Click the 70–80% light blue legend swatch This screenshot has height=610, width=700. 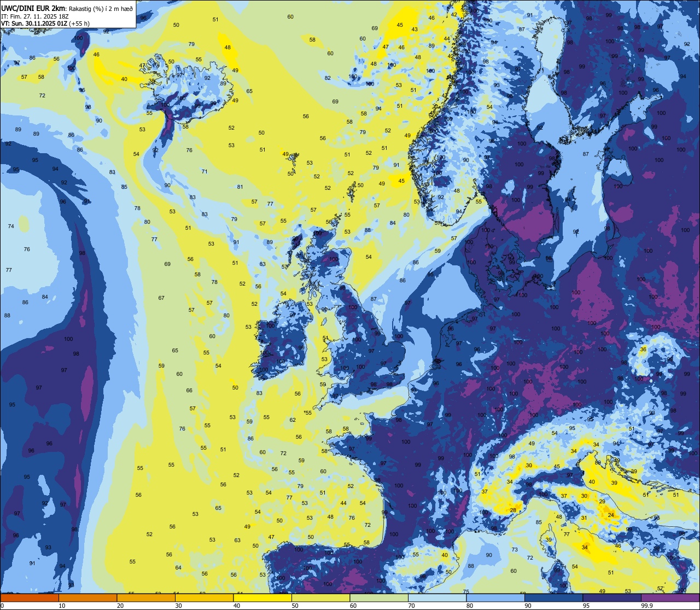pos(437,597)
